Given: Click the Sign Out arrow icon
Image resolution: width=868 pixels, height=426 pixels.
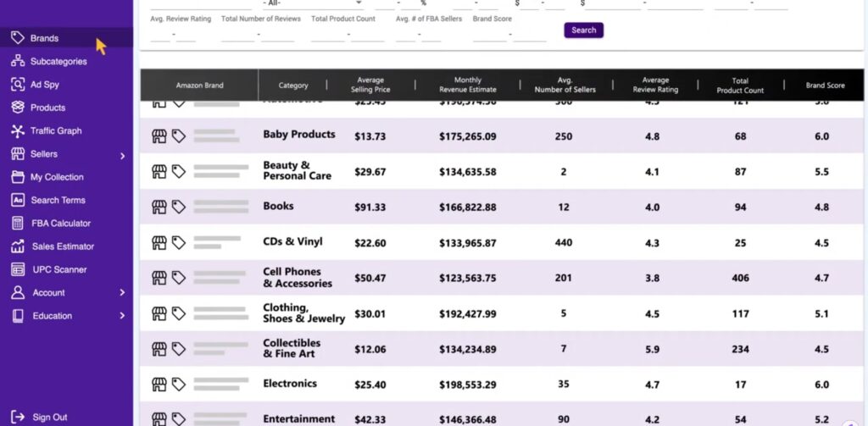Looking at the screenshot, I should [18, 417].
